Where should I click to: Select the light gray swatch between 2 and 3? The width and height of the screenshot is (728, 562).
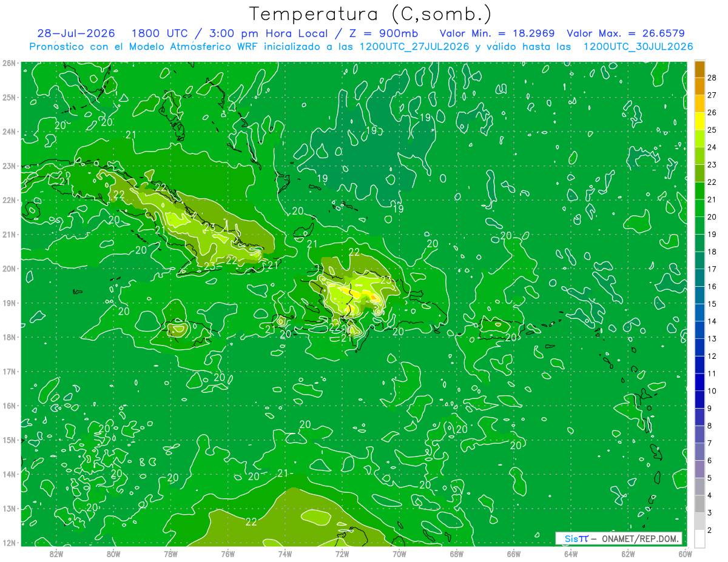[699, 521]
